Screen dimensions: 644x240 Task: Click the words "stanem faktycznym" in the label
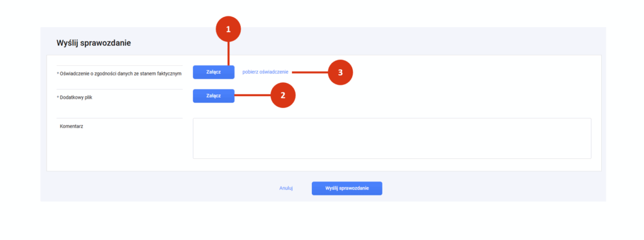pos(161,74)
